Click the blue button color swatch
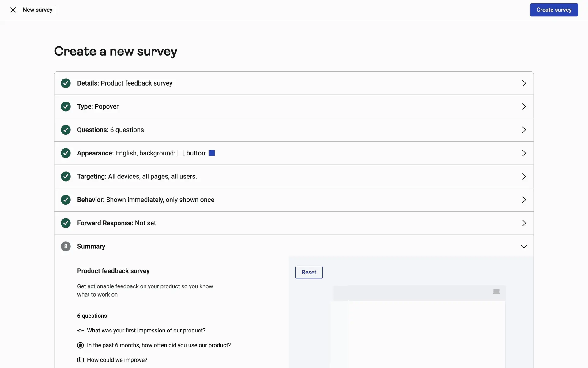 [212, 153]
